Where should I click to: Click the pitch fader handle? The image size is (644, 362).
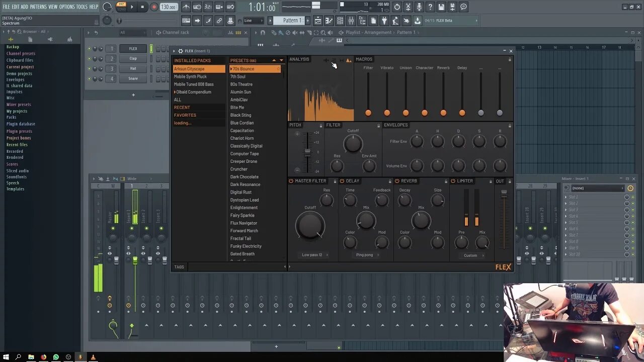[307, 152]
